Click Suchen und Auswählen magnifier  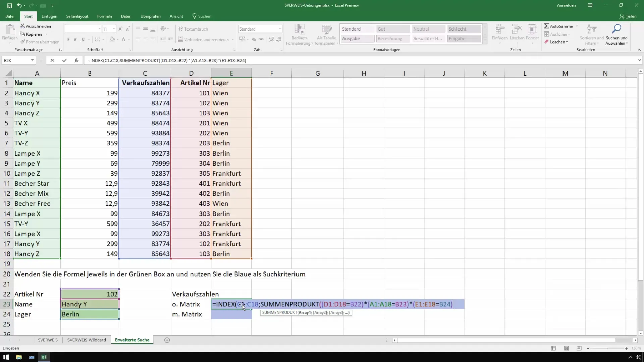pyautogui.click(x=616, y=35)
